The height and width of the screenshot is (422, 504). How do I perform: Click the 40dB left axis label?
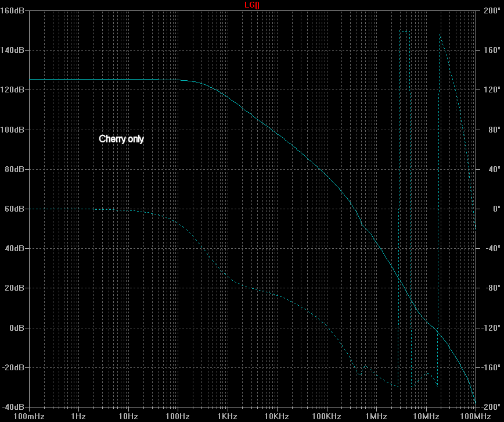coord(14,249)
